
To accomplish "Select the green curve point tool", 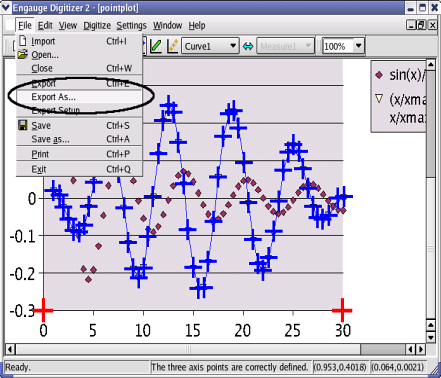I will [x=156, y=46].
